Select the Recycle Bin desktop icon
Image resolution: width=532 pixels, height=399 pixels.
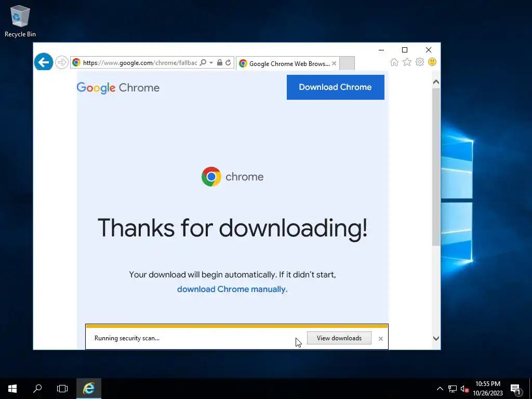point(20,21)
